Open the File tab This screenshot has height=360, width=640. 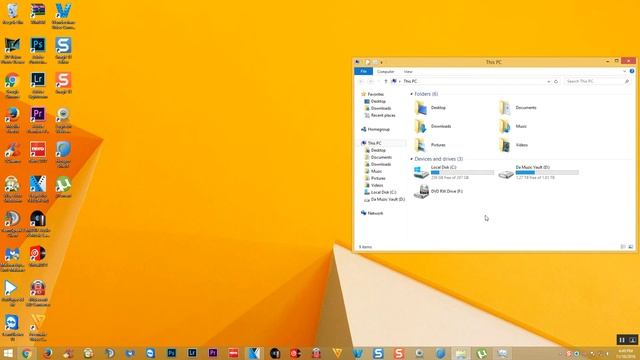[x=363, y=71]
